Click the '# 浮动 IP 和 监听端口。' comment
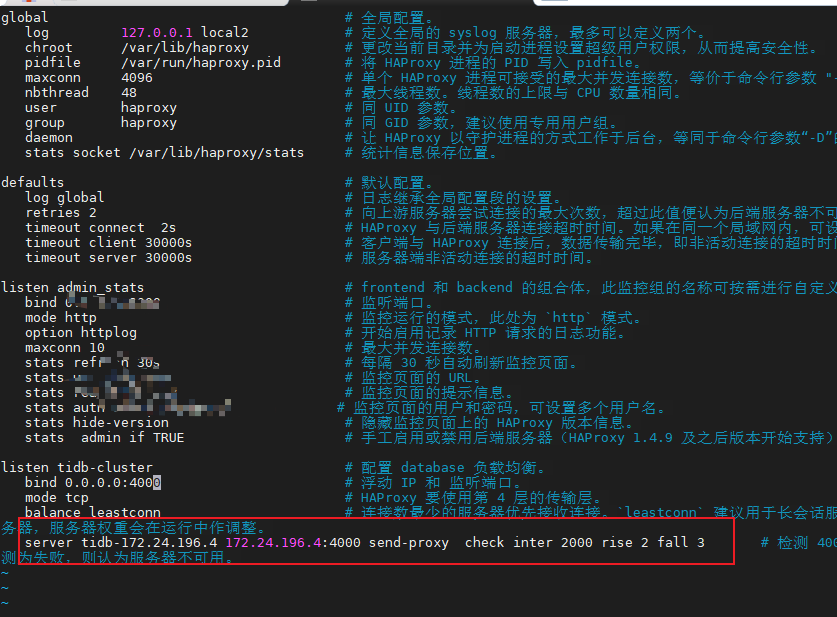This screenshot has height=617, width=837. pos(433,482)
